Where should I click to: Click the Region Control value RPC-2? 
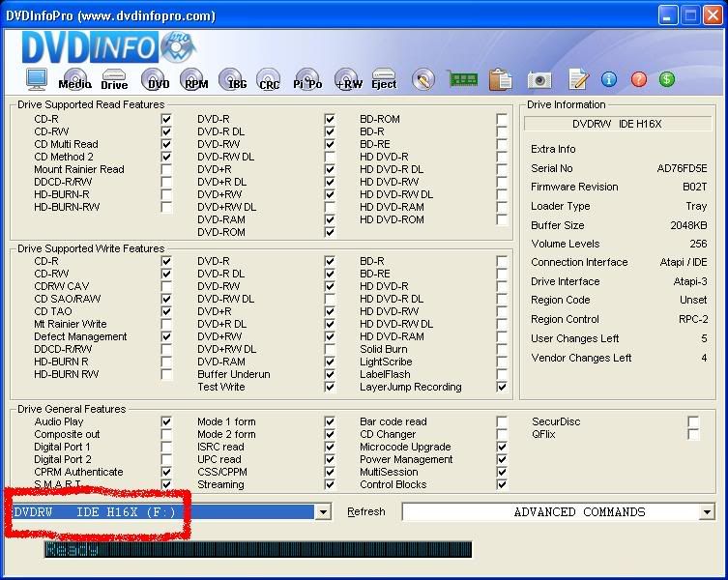[x=693, y=319]
